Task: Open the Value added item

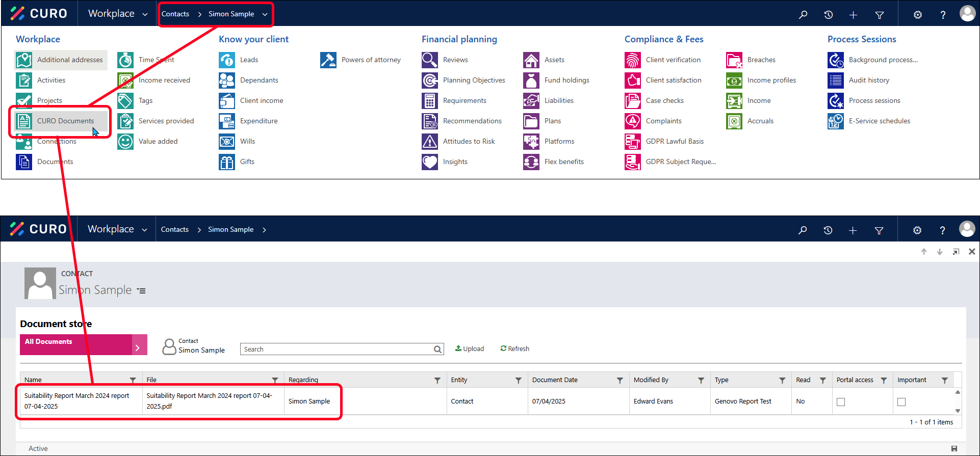Action: pos(147,142)
